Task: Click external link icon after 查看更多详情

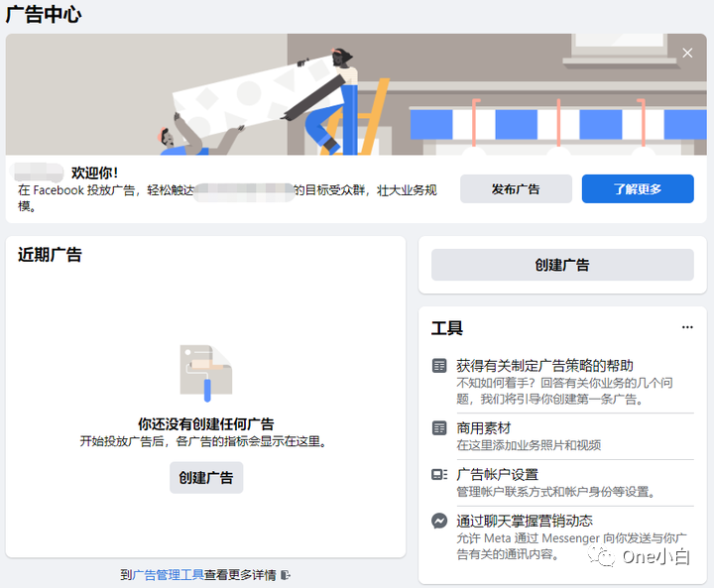Action: pyautogui.click(x=285, y=575)
